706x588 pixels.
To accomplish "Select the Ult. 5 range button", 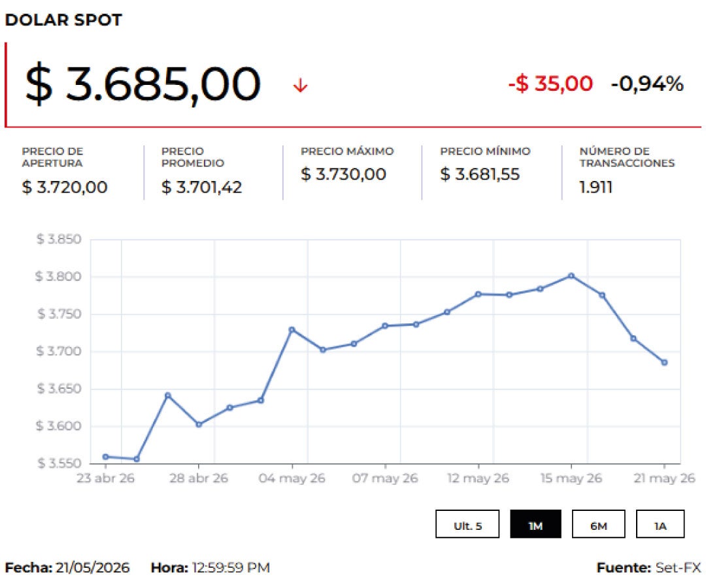I will coord(467,524).
